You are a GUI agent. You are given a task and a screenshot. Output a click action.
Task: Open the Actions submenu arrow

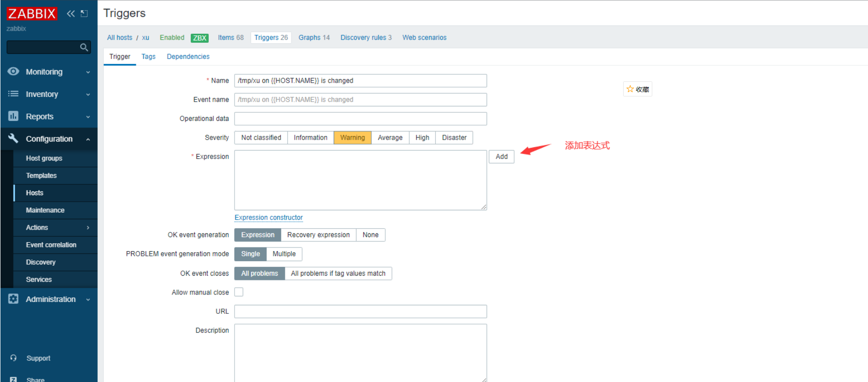[x=88, y=228]
